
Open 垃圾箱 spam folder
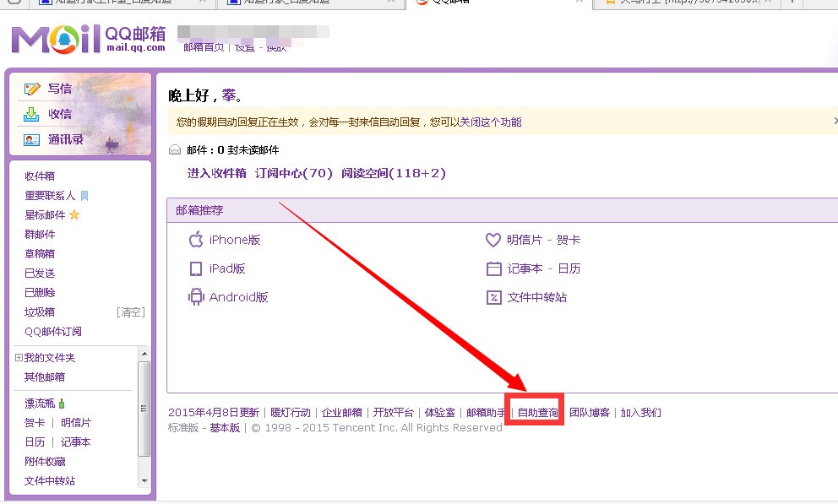(x=40, y=312)
